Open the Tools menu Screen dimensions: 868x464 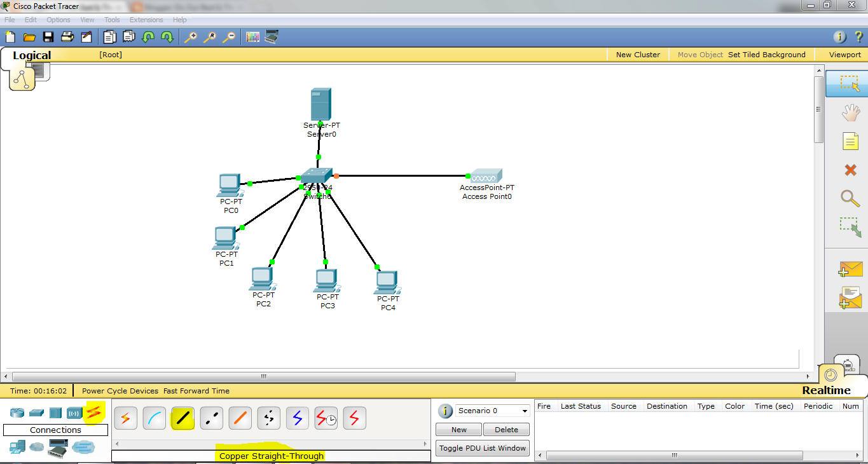pyautogui.click(x=112, y=20)
